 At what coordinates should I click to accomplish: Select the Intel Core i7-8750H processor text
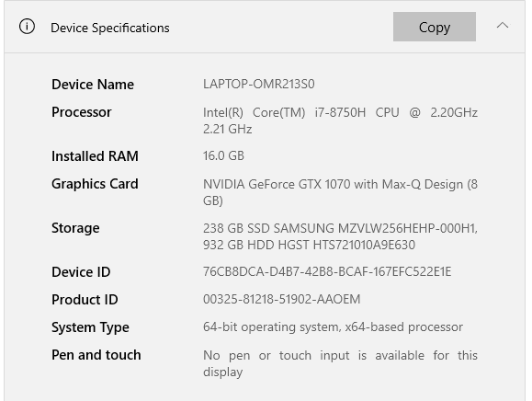(x=340, y=120)
